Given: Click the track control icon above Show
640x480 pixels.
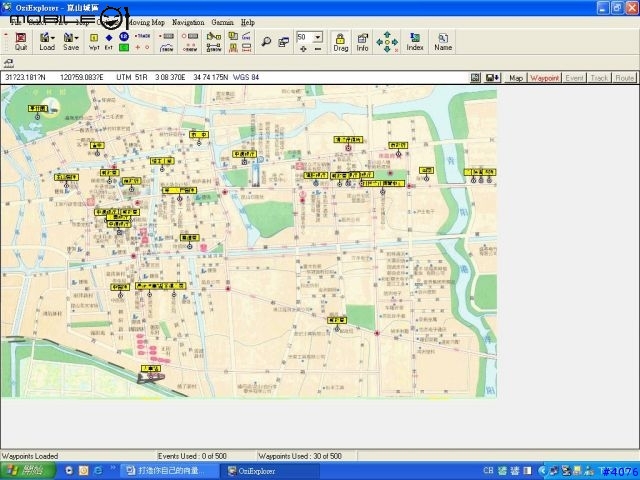Looking at the screenshot, I should click(167, 36).
